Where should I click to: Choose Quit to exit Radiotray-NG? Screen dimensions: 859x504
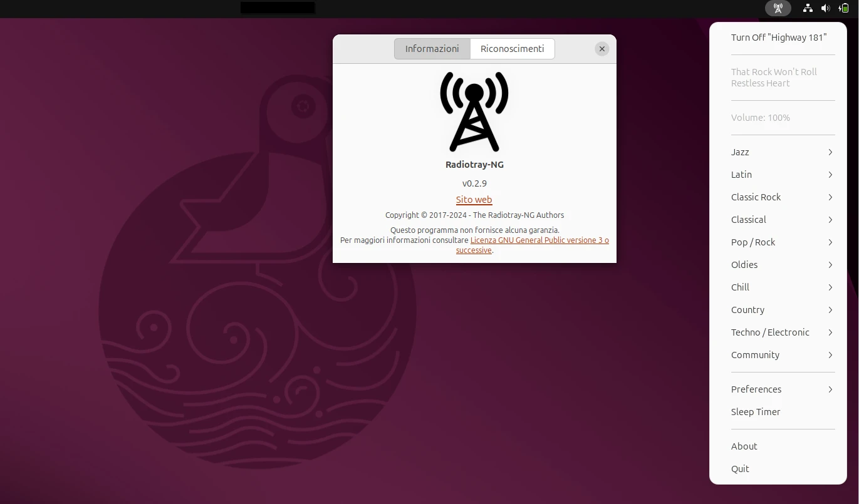(740, 468)
